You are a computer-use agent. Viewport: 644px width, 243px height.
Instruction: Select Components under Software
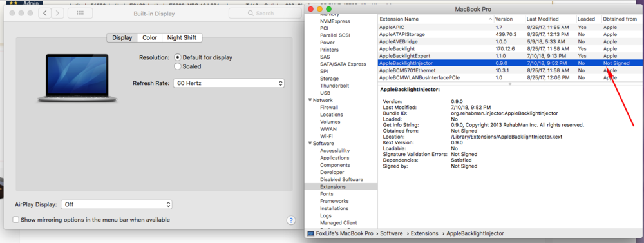(x=335, y=165)
